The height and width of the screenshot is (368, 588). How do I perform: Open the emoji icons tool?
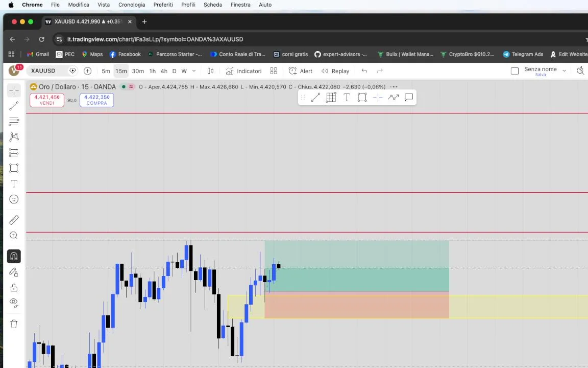14,199
